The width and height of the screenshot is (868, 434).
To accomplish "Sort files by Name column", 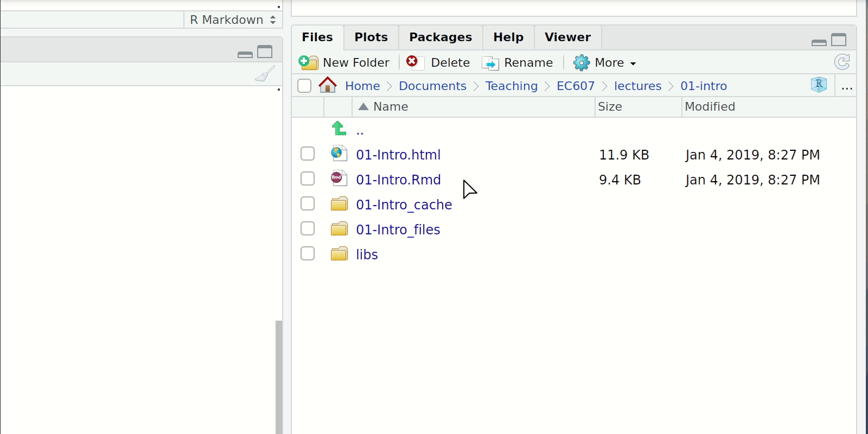I will click(x=390, y=107).
